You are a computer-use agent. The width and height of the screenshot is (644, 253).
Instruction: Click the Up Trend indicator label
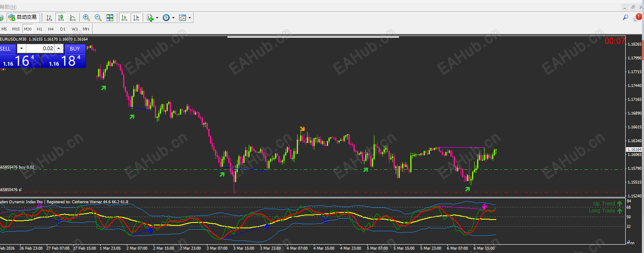tap(608, 204)
